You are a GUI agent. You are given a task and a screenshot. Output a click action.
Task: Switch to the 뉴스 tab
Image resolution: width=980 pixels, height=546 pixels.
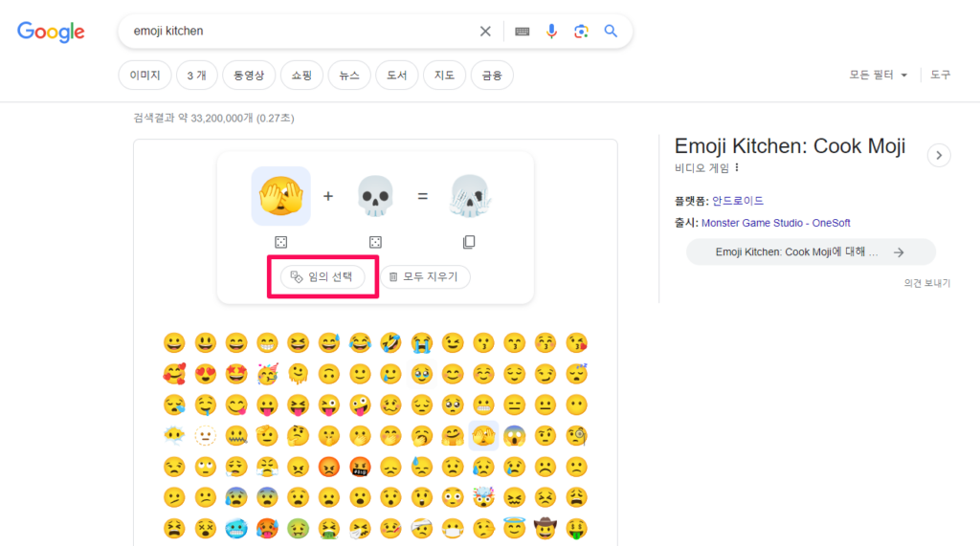[x=349, y=76]
